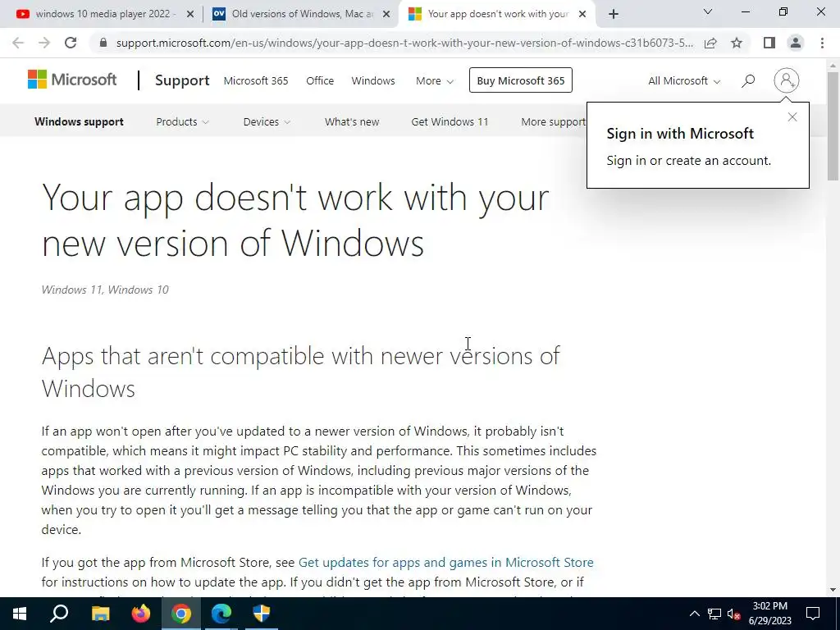Click the Microsoft account sign-in icon
This screenshot has height=630, width=840.
click(x=786, y=80)
